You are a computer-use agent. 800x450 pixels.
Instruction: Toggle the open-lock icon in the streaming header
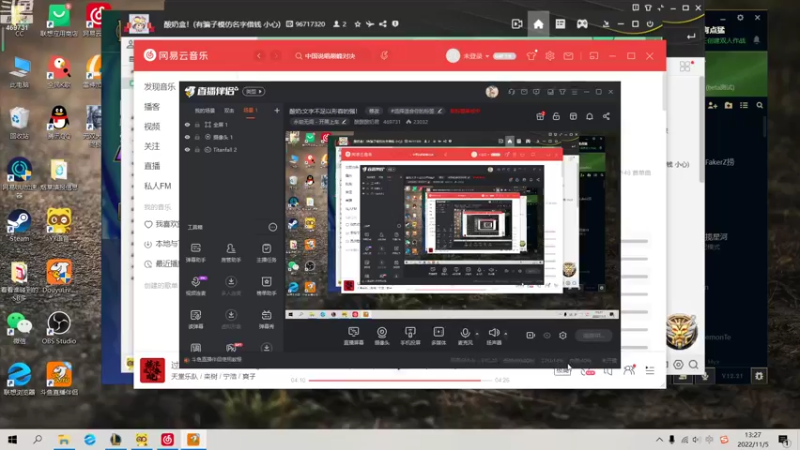pyautogui.click(x=556, y=116)
